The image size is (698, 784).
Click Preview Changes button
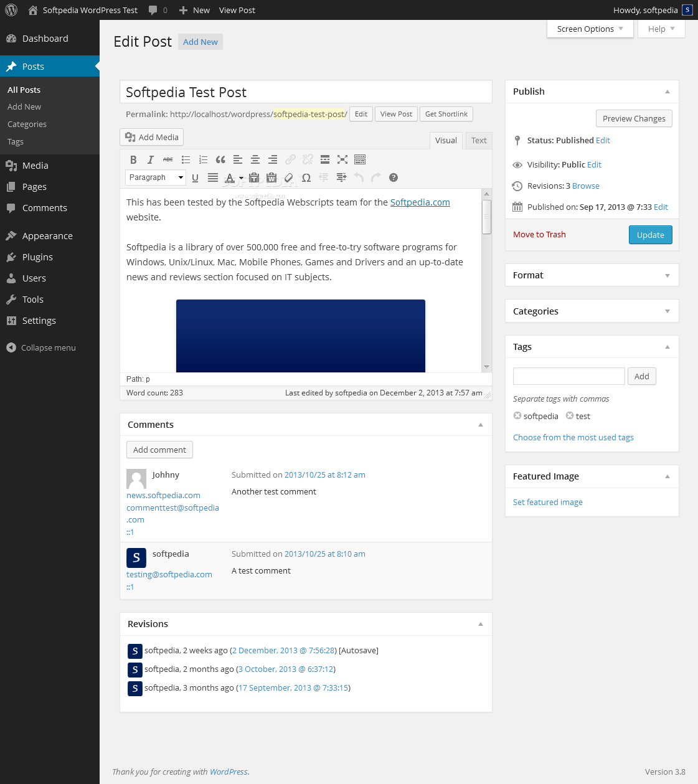point(634,118)
